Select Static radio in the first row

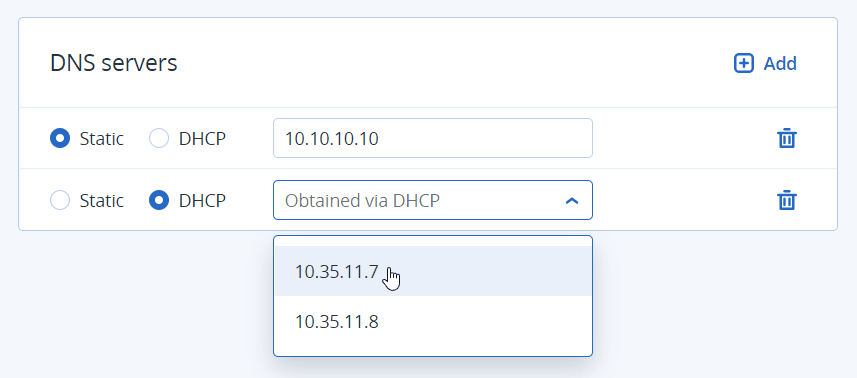60,138
